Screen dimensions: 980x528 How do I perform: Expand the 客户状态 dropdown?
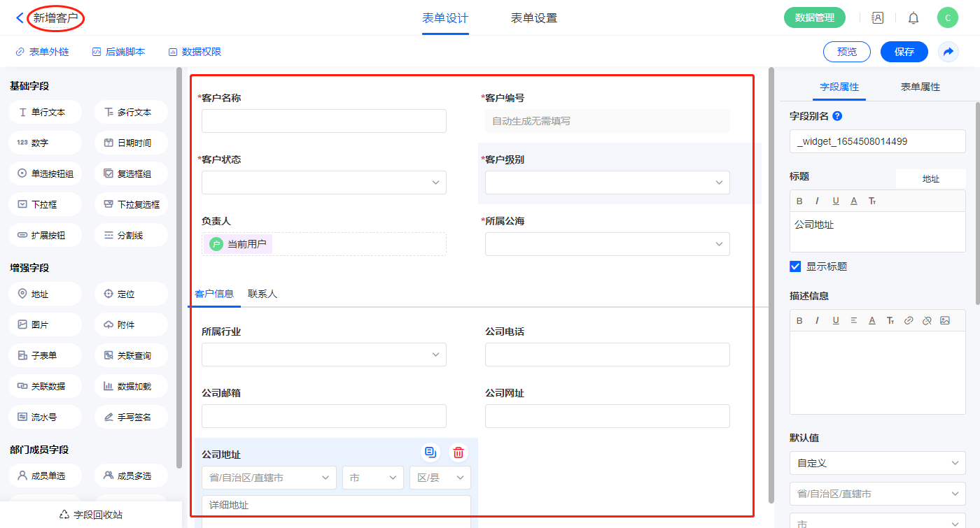324,183
